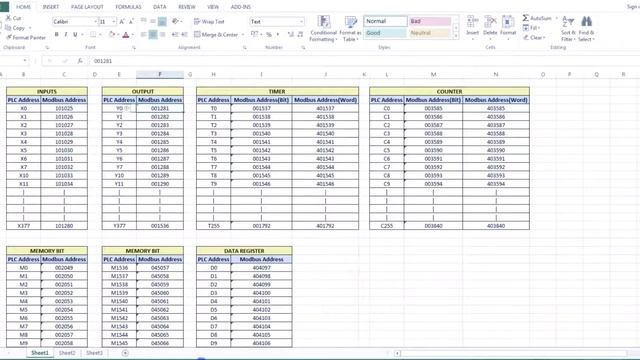
Task: Open Sort & Filter
Action: coord(568,29)
